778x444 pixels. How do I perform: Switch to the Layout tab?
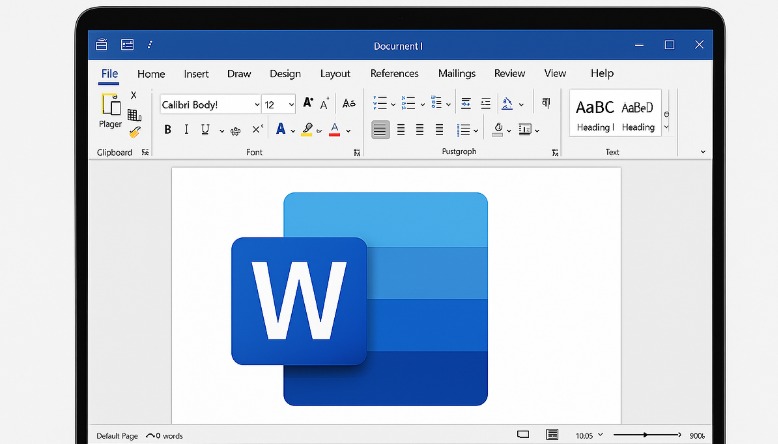tap(335, 74)
